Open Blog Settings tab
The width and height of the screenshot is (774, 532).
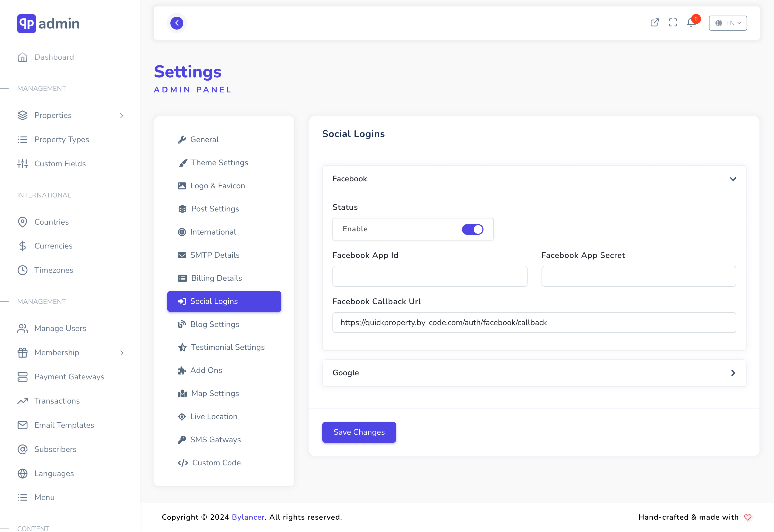(224, 324)
